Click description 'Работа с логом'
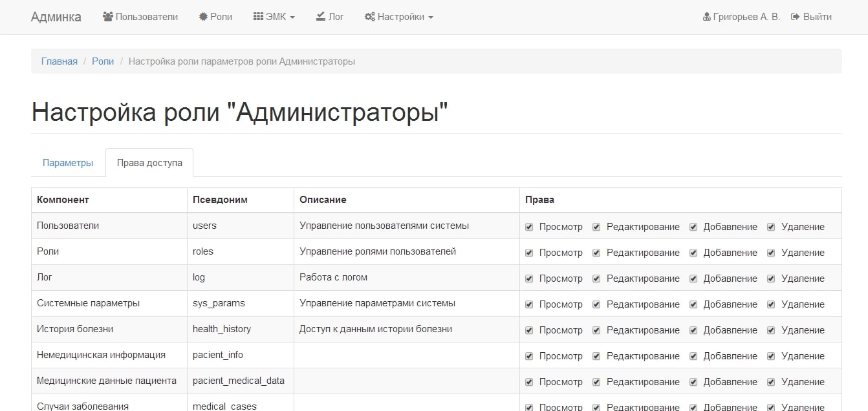This screenshot has width=868, height=411. pyautogui.click(x=333, y=277)
